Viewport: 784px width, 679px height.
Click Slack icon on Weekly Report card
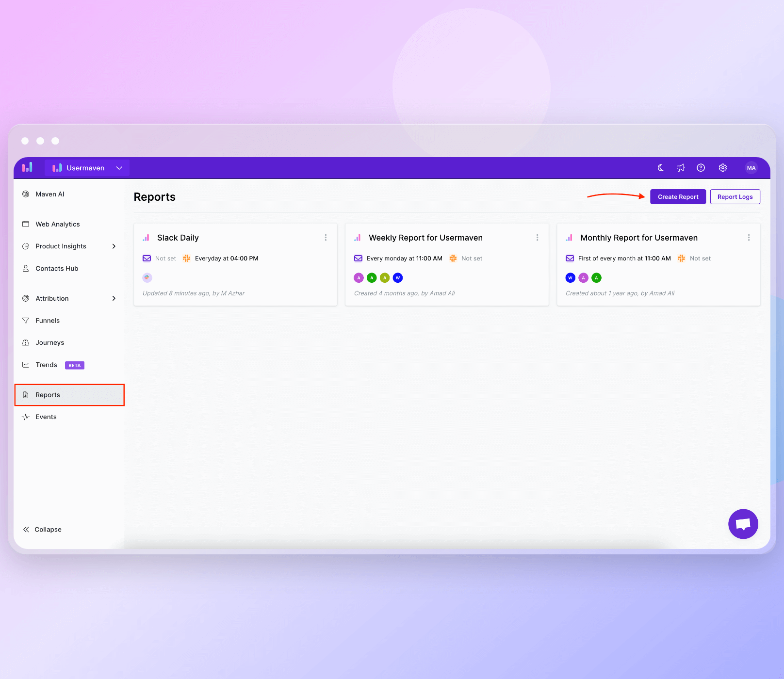pos(453,258)
